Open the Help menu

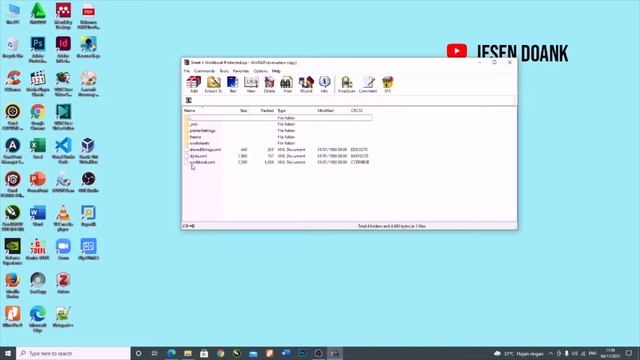click(x=276, y=71)
